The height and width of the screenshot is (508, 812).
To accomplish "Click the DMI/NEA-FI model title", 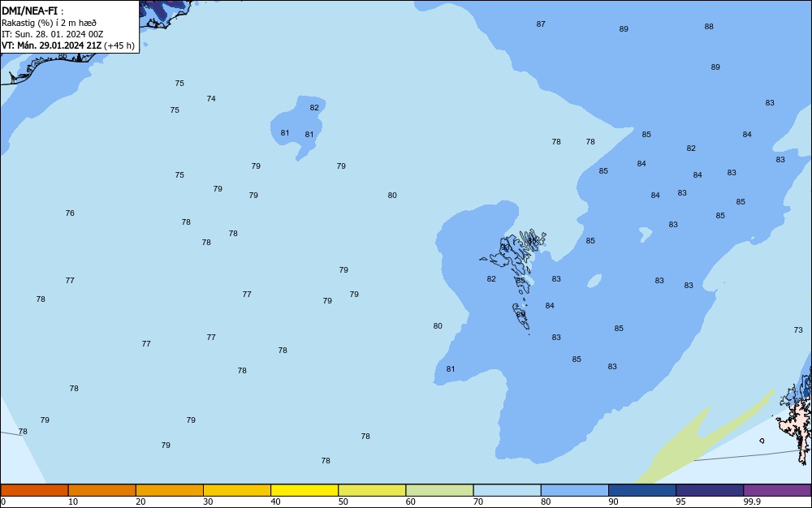I will 32,11.
